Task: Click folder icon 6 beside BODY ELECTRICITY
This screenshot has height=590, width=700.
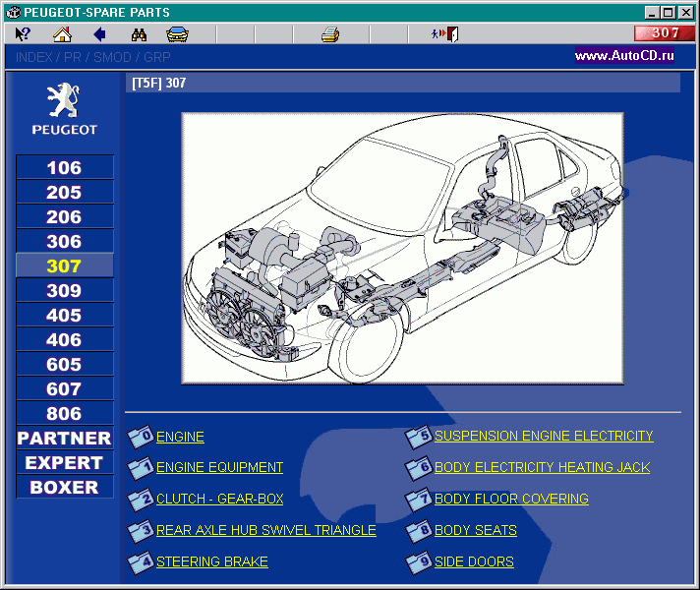Action: [x=418, y=467]
